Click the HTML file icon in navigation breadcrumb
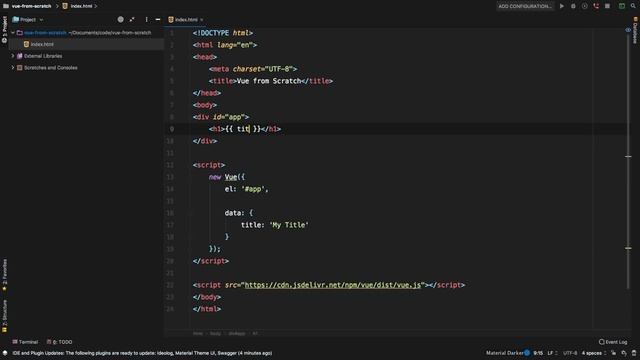This screenshot has width=640, height=360. [x=65, y=6]
